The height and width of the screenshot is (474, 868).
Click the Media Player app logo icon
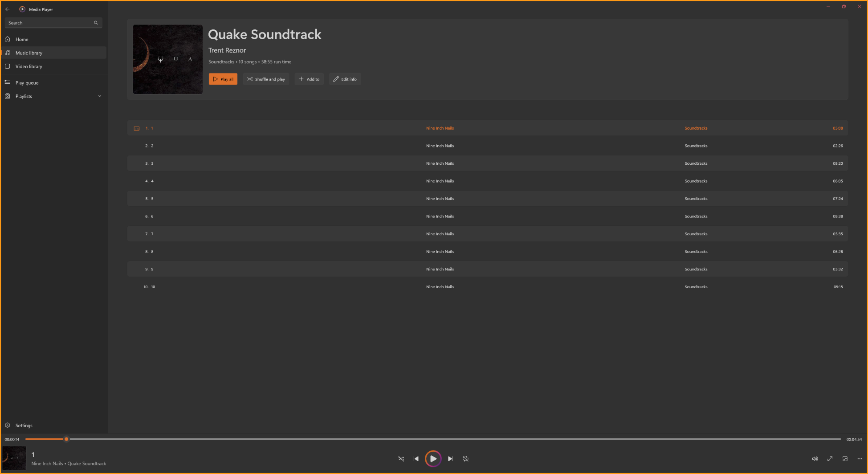coord(22,9)
